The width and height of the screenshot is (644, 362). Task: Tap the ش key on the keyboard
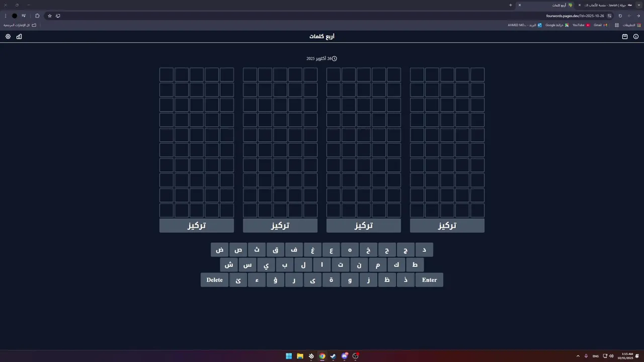click(x=229, y=265)
